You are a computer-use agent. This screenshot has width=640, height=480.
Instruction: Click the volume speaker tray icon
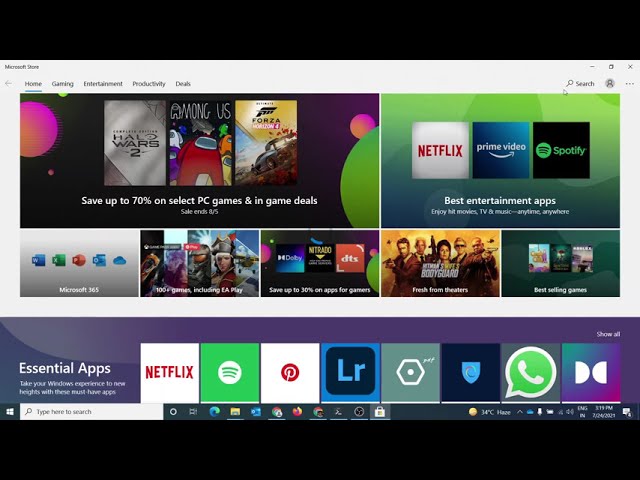click(x=570, y=412)
